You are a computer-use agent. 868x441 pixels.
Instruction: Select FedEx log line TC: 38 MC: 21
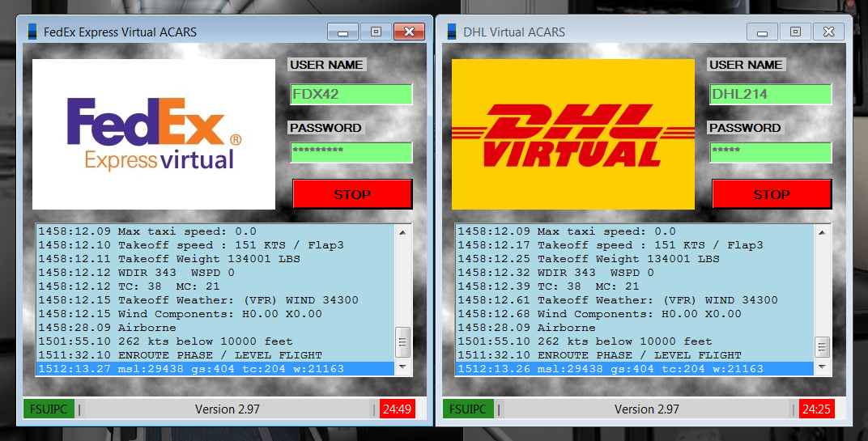click(x=215, y=286)
